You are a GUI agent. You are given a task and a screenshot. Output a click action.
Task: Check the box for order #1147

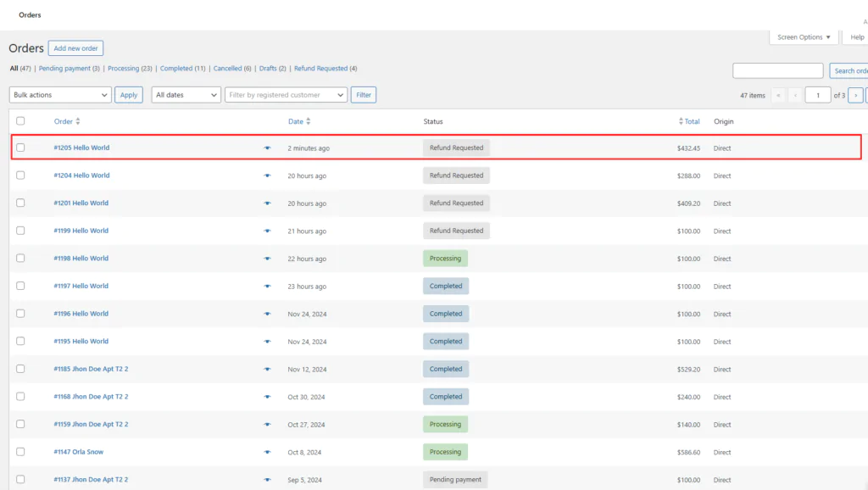(20, 452)
